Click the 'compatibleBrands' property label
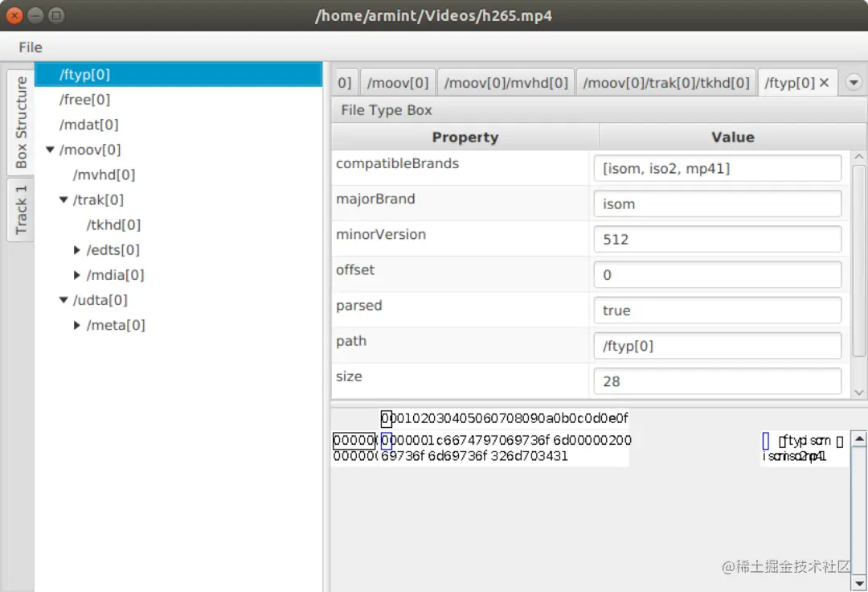This screenshot has height=592, width=868. click(398, 163)
